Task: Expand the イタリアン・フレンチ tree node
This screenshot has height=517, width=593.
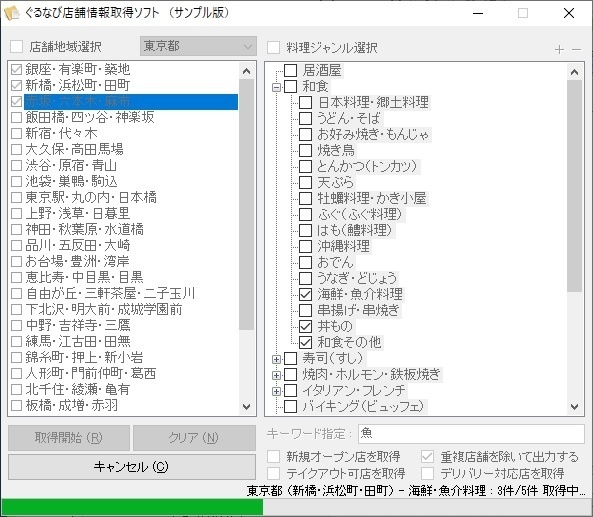Action: 276,391
